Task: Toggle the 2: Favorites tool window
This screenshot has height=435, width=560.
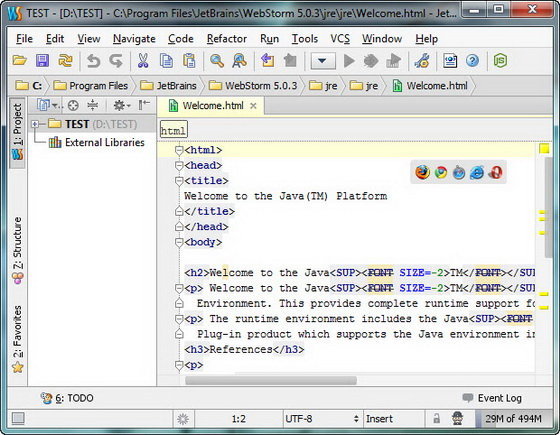Action: 18,340
